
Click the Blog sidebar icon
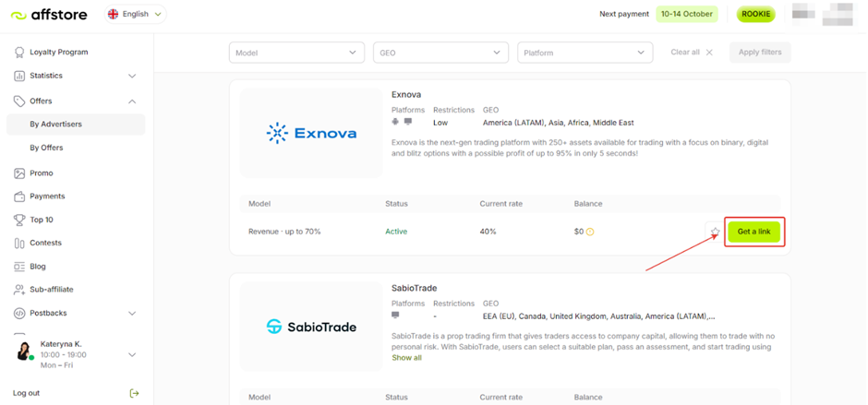point(19,267)
